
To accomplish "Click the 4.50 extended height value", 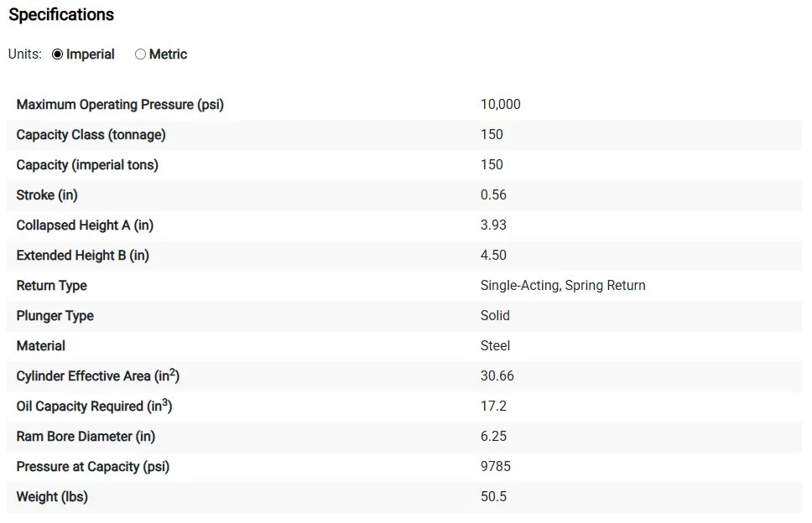I will pos(493,256).
